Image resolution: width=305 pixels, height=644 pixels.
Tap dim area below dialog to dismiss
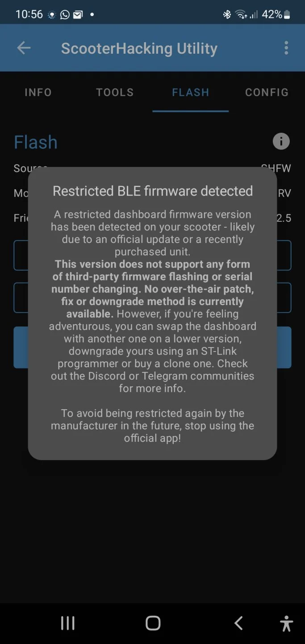(152, 528)
